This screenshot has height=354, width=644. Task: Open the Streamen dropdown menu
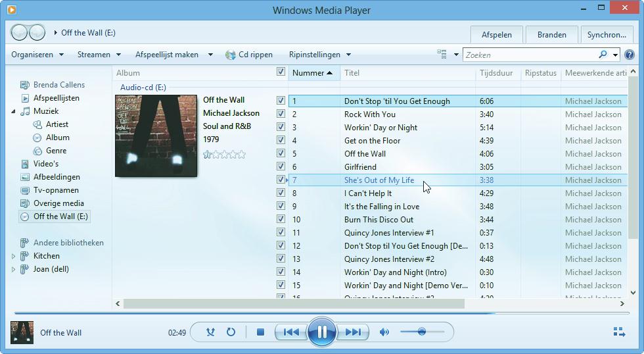[x=99, y=55]
